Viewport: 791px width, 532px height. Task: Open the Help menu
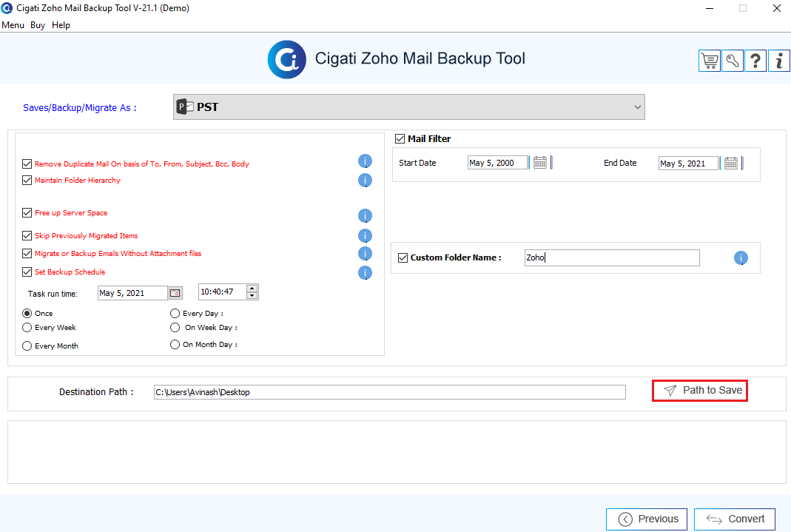pos(61,25)
